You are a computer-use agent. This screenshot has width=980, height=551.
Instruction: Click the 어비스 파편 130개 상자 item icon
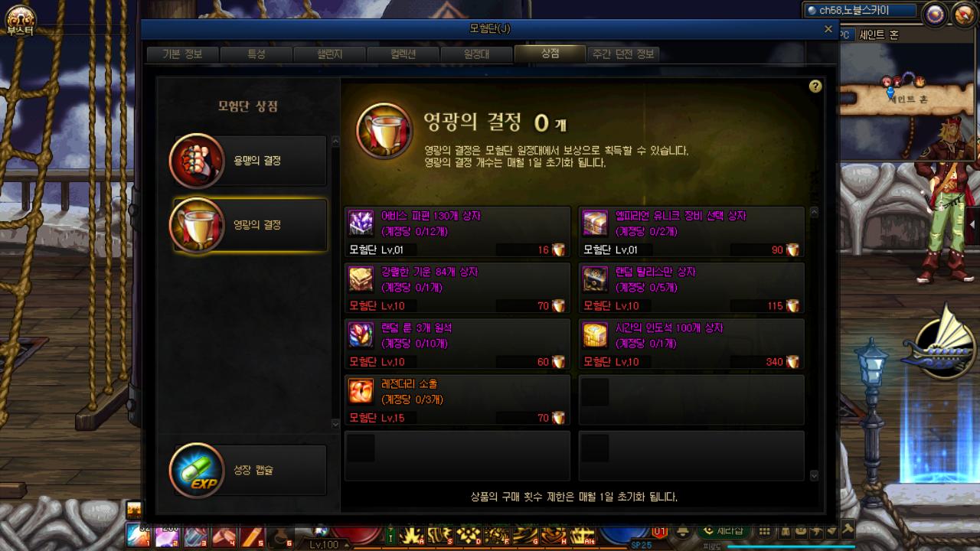pyautogui.click(x=361, y=223)
